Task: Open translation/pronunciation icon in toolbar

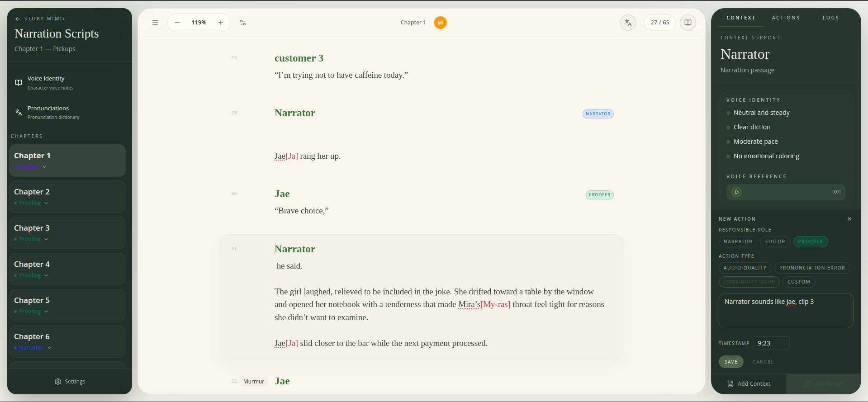Action: (628, 23)
